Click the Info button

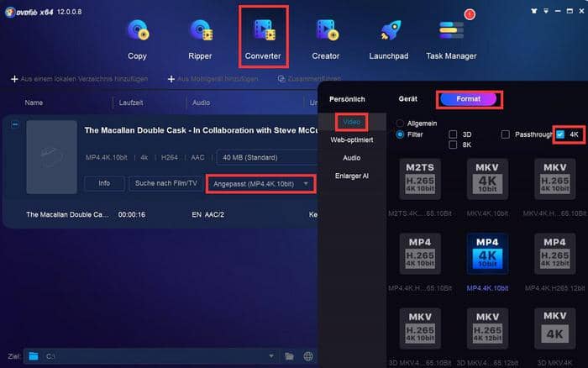[104, 183]
